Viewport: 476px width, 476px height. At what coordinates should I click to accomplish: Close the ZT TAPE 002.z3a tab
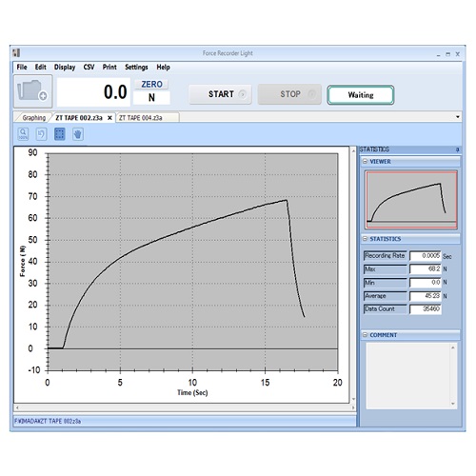click(109, 118)
